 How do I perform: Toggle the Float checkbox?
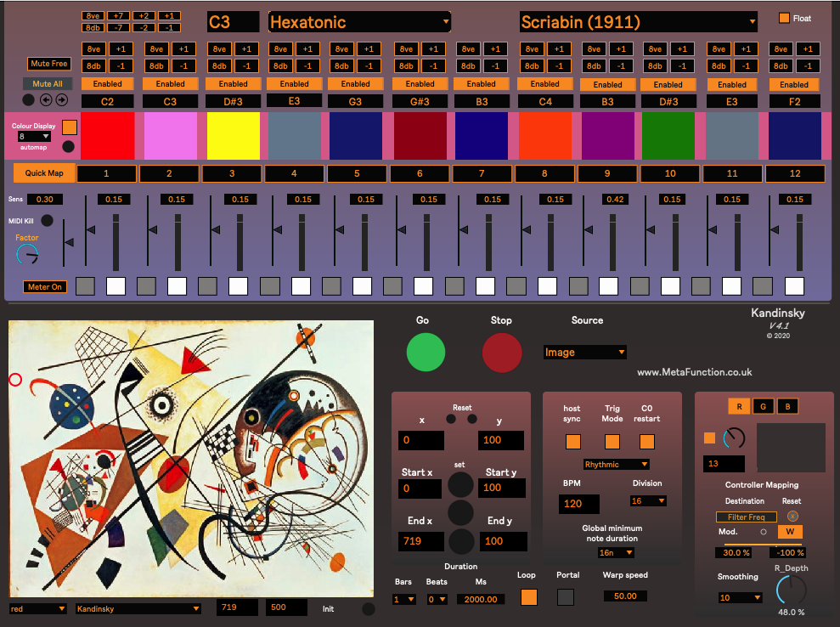784,18
